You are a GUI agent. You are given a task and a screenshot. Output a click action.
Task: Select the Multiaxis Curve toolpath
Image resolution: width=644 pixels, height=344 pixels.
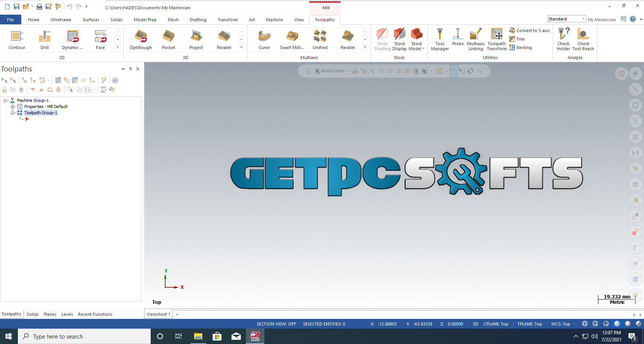(264, 39)
